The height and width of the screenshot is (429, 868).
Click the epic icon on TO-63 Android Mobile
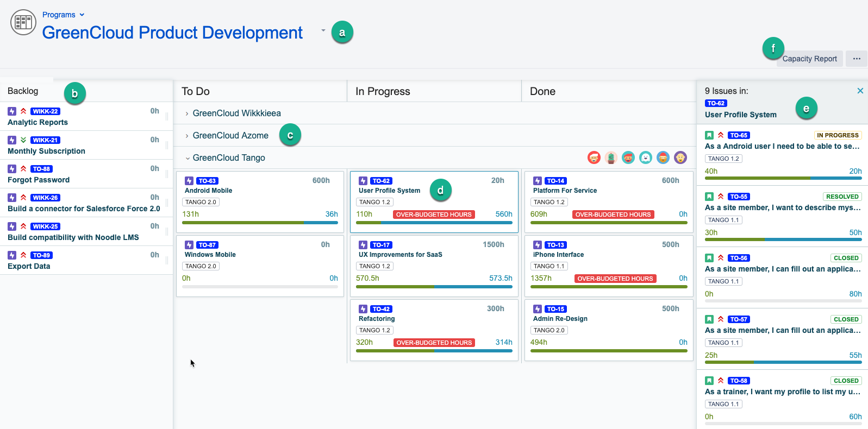coord(189,181)
